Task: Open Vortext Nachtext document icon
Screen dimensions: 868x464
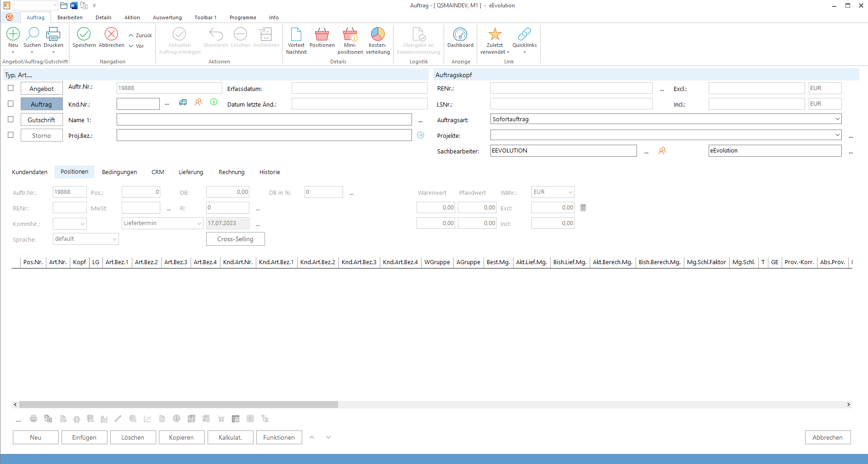Action: point(296,34)
